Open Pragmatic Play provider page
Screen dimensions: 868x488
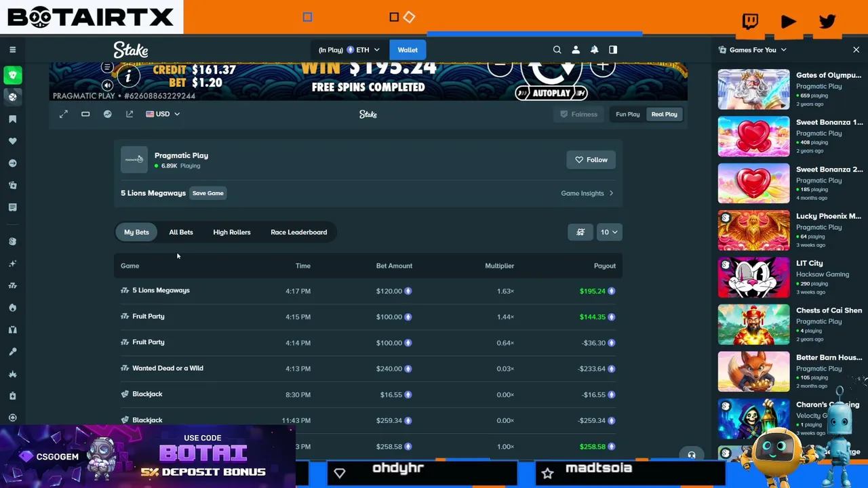tap(181, 155)
